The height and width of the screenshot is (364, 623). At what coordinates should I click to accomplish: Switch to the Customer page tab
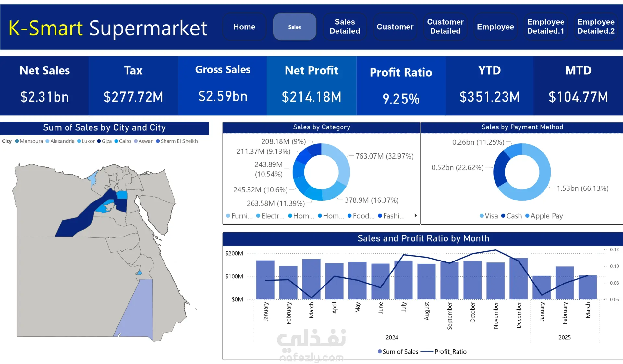[x=395, y=27]
